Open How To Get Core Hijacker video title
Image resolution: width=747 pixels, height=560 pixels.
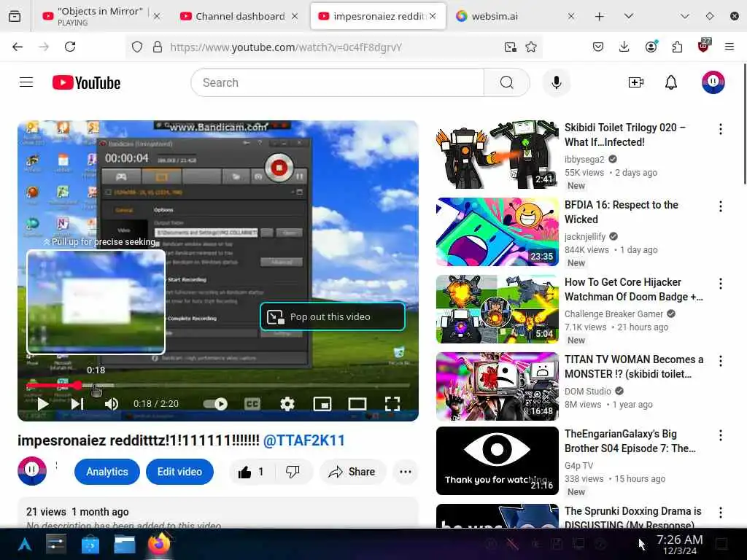[634, 289]
